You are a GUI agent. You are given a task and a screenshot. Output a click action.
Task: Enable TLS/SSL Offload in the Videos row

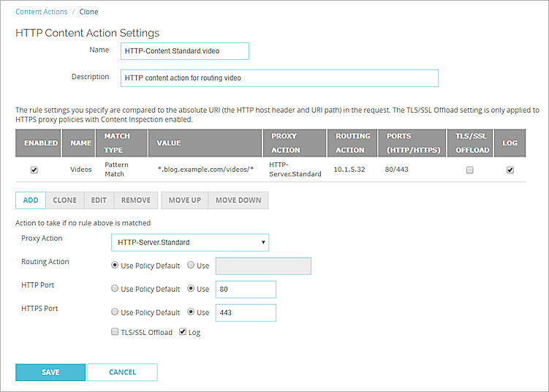pos(470,170)
